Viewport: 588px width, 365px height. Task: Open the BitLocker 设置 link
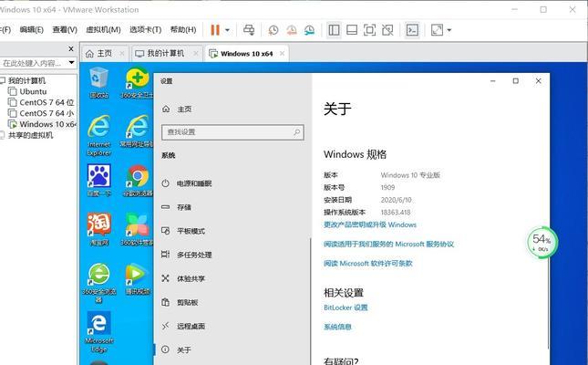346,308
